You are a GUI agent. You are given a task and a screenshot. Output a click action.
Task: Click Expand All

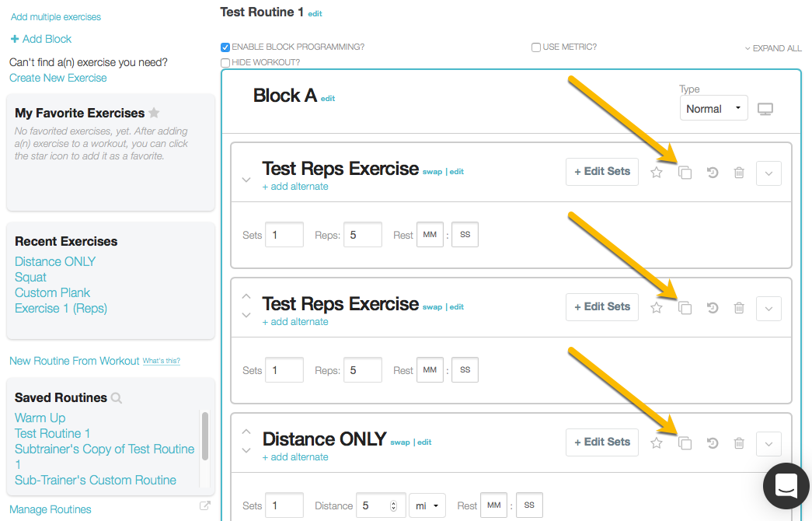[773, 48]
